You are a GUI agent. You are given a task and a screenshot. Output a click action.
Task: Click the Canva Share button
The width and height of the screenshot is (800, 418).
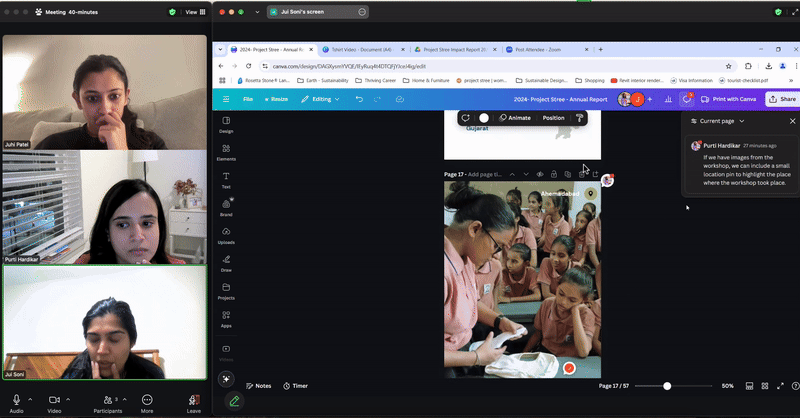coord(783,99)
